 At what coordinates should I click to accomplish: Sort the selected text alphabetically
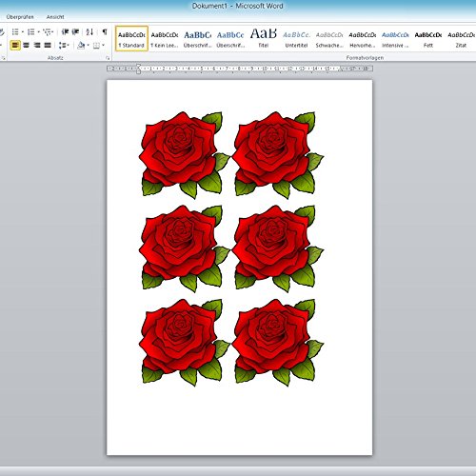pyautogui.click(x=89, y=31)
